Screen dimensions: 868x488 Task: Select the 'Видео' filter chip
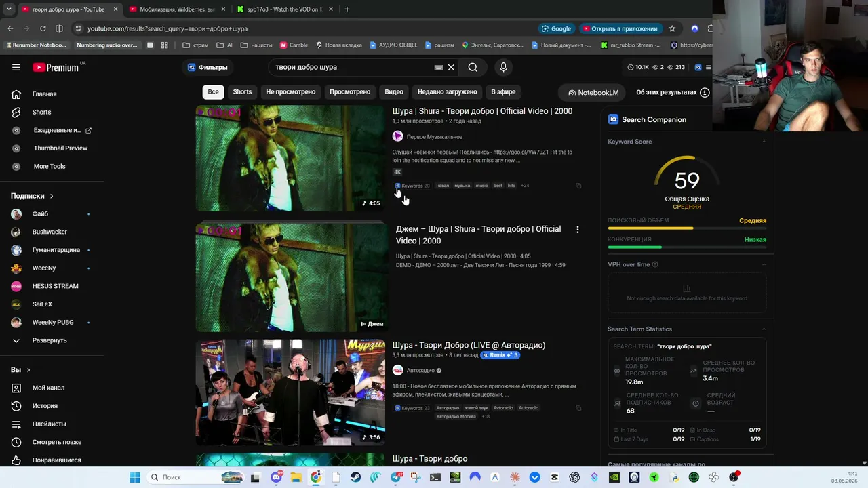394,92
